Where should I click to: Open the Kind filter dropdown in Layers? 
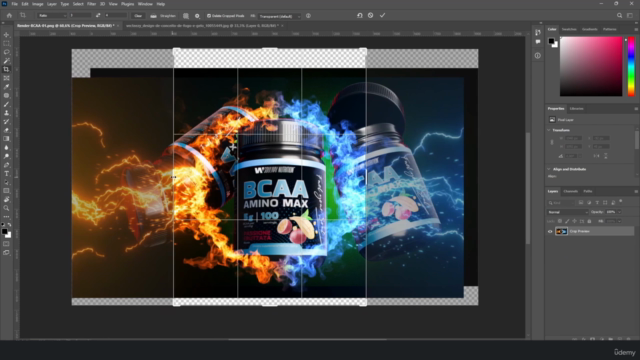[561, 202]
